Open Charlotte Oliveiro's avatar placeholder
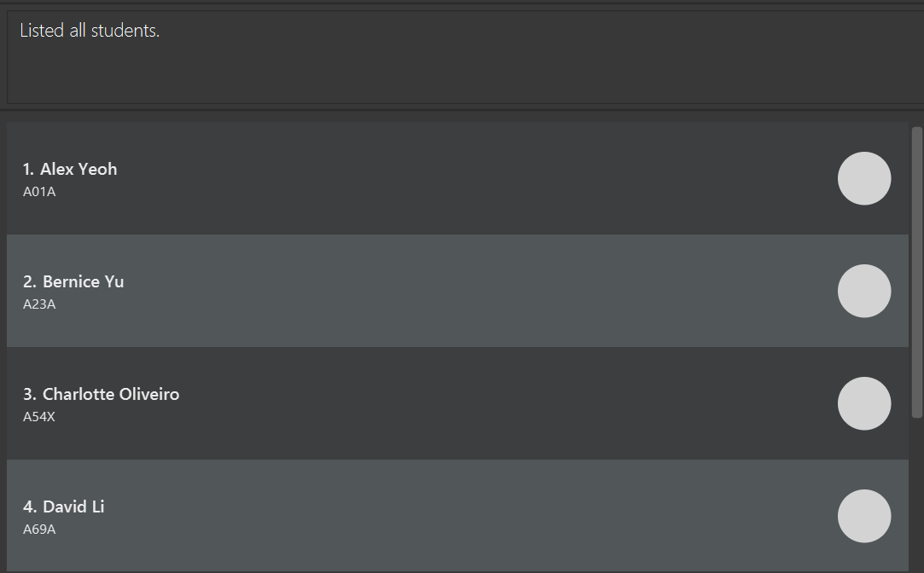The image size is (924, 573). pos(864,403)
